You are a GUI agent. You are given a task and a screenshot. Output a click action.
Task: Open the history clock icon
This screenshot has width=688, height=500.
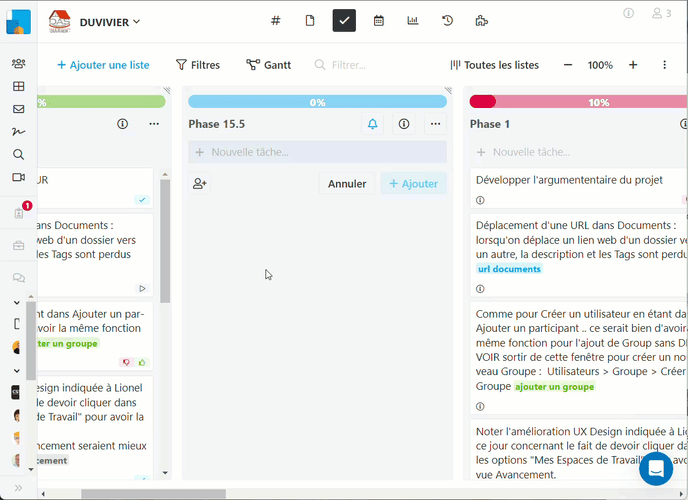[x=447, y=20]
